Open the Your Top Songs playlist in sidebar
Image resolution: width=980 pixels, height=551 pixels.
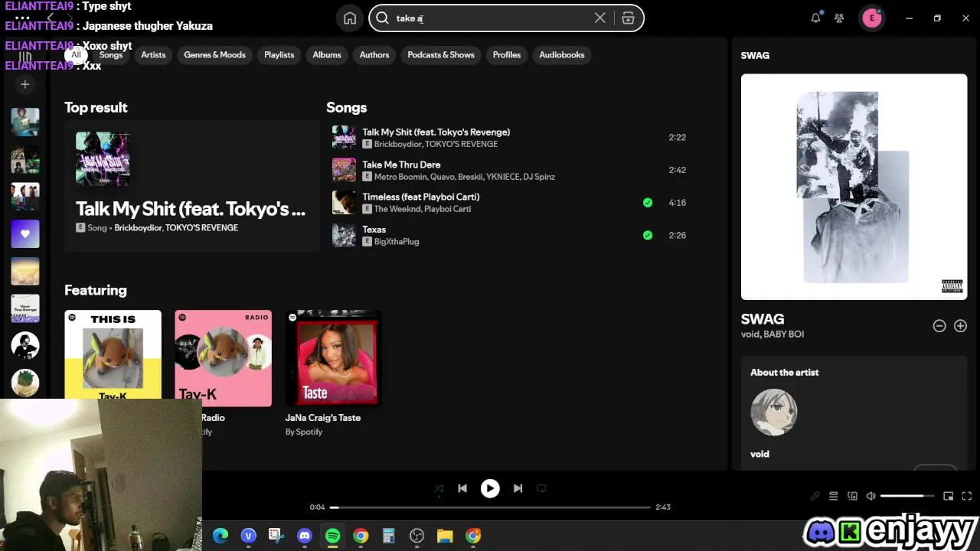24,308
